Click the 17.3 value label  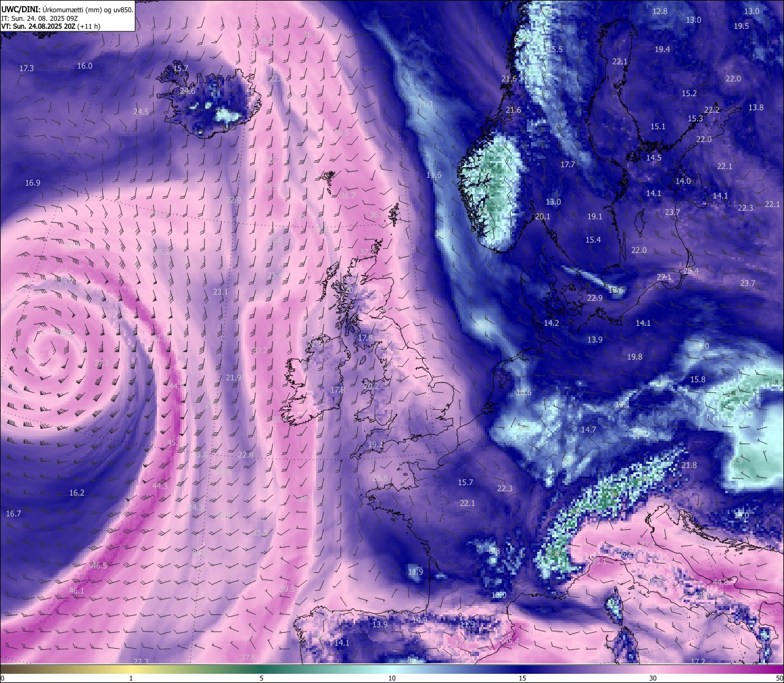click(x=26, y=69)
